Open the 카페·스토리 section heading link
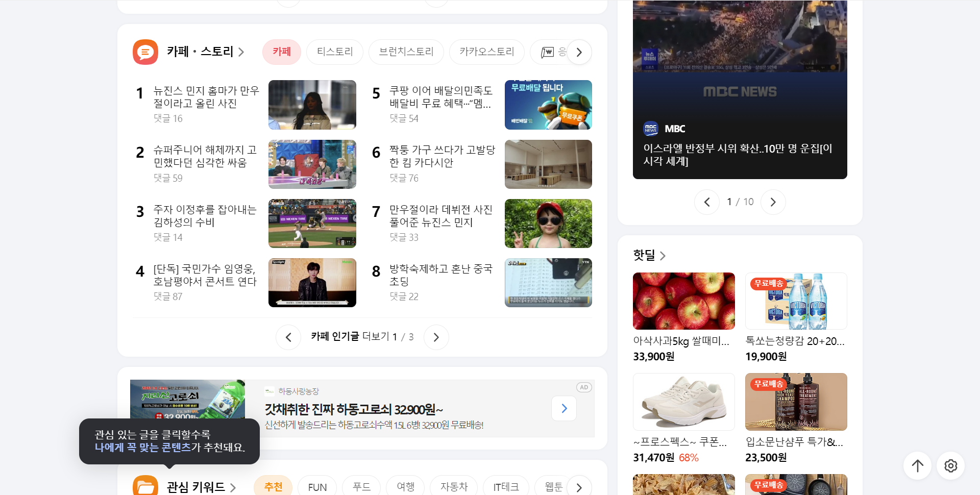980x495 pixels. pyautogui.click(x=205, y=52)
